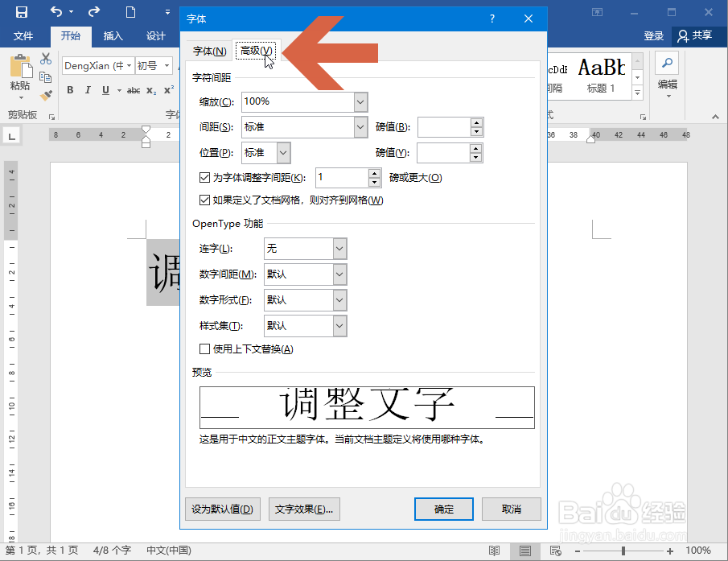Apply strikethrough formatting
Viewport: 728px width, 561px height.
click(134, 90)
